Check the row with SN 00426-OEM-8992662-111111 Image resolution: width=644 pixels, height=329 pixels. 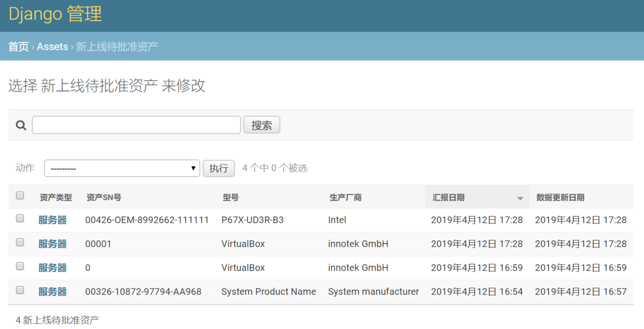point(20,218)
